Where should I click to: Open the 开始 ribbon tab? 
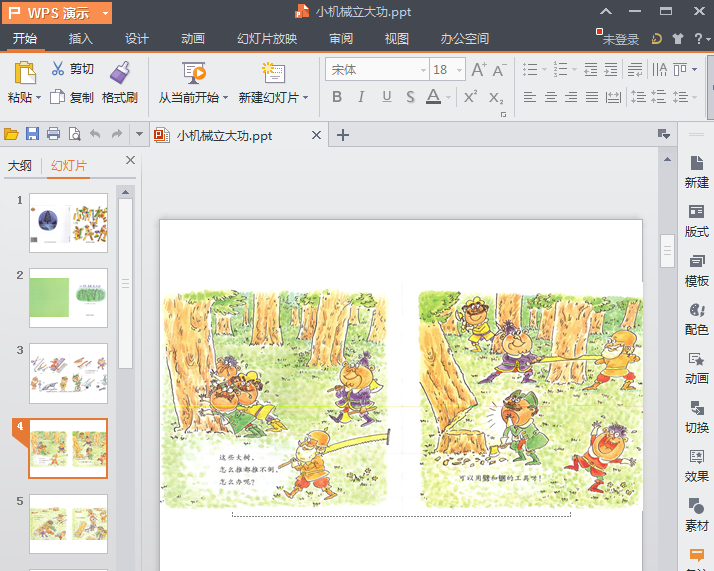coord(25,39)
